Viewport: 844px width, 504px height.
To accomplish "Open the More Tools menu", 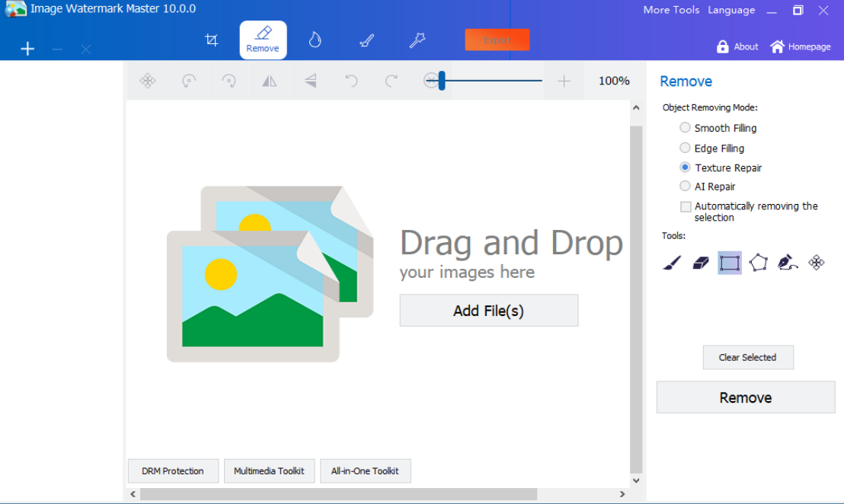I will point(670,10).
